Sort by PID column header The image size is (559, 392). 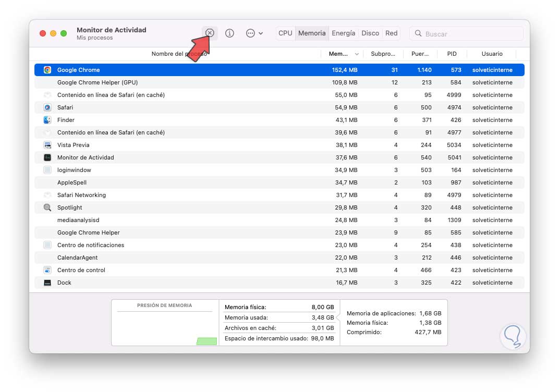(452, 54)
